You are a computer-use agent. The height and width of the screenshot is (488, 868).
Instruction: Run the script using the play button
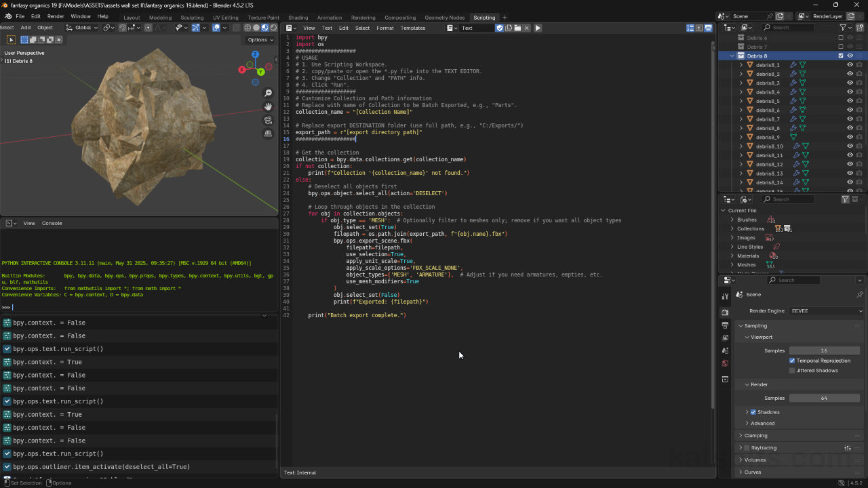pos(537,28)
